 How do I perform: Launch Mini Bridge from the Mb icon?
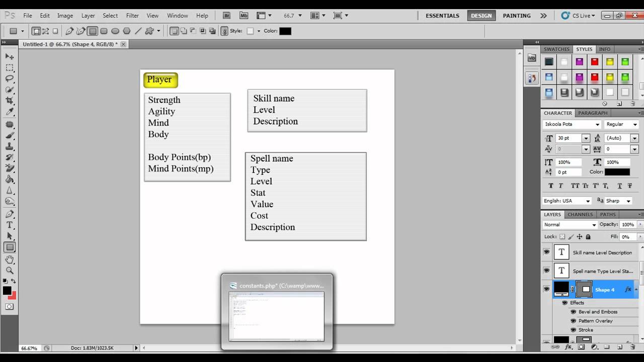click(x=244, y=16)
